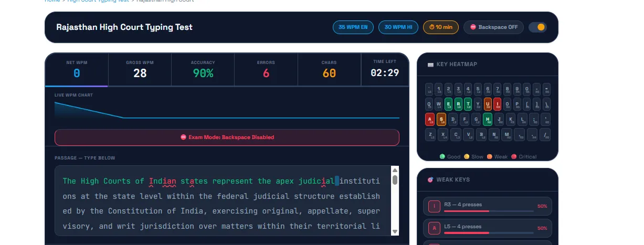This screenshot has height=245, width=644.
Task: Click the red A key in heatmap
Action: click(x=430, y=120)
